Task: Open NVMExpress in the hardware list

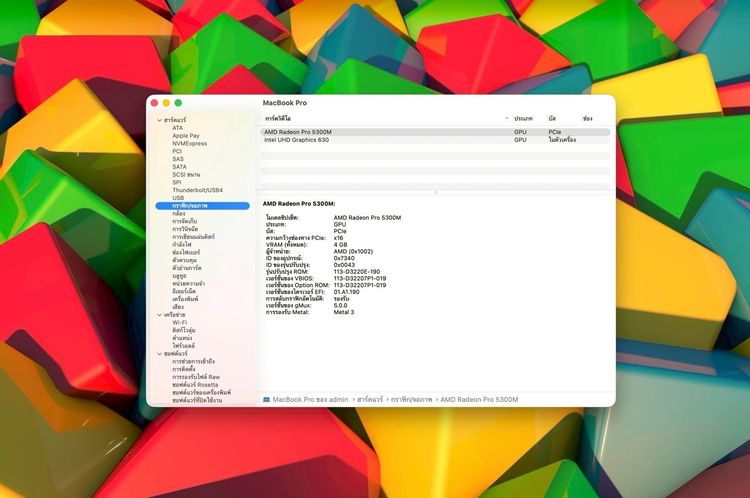Action: 189,143
